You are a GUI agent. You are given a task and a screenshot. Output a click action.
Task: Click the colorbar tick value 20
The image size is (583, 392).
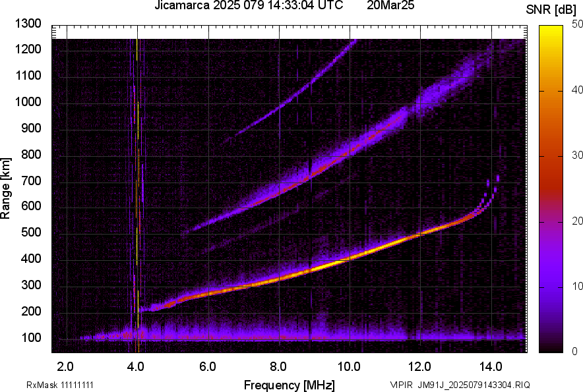578,221
